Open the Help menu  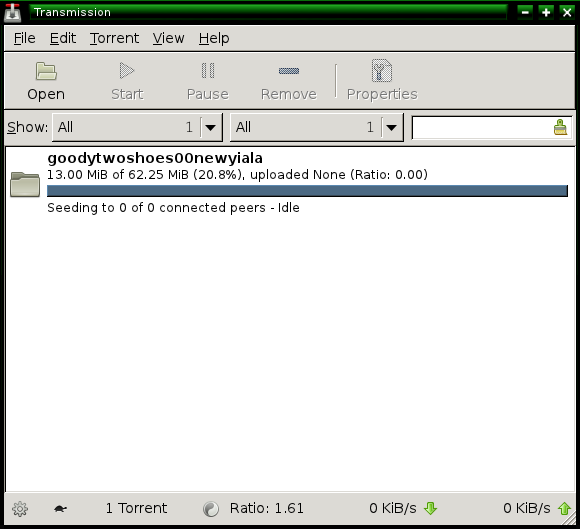[x=214, y=38]
